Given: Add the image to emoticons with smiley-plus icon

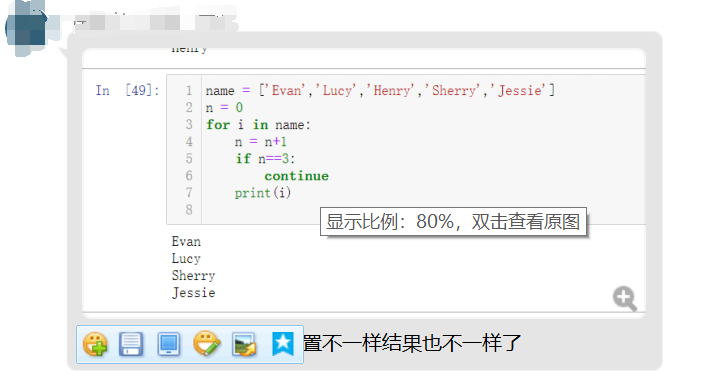Looking at the screenshot, I should 95,344.
